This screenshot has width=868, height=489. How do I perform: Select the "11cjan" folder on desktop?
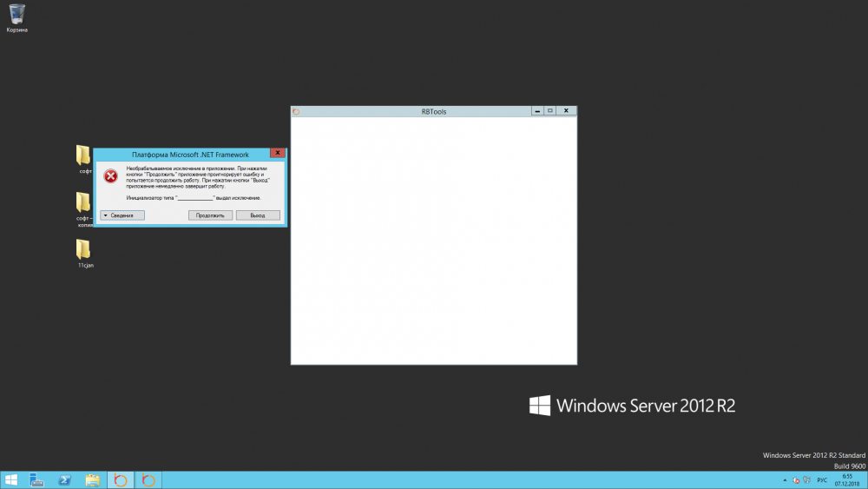click(83, 250)
